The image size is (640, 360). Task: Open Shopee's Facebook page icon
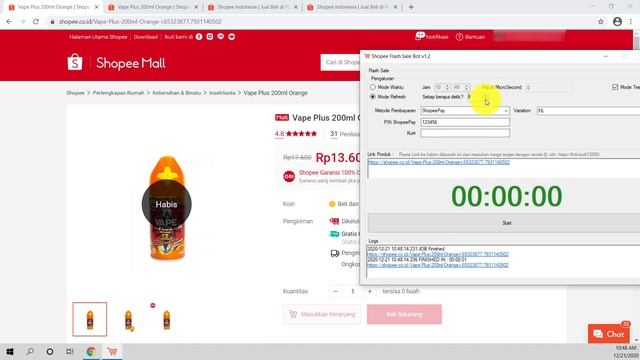(199, 37)
